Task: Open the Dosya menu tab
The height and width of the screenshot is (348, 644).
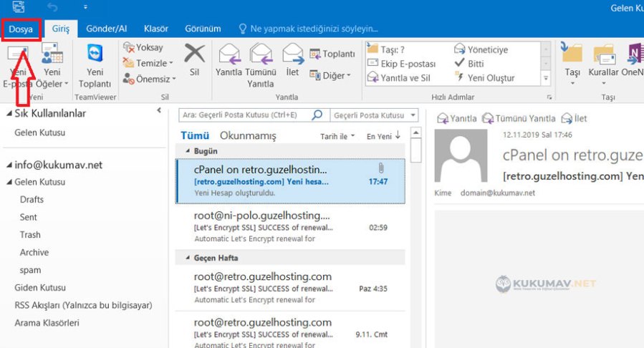Action: (20, 29)
